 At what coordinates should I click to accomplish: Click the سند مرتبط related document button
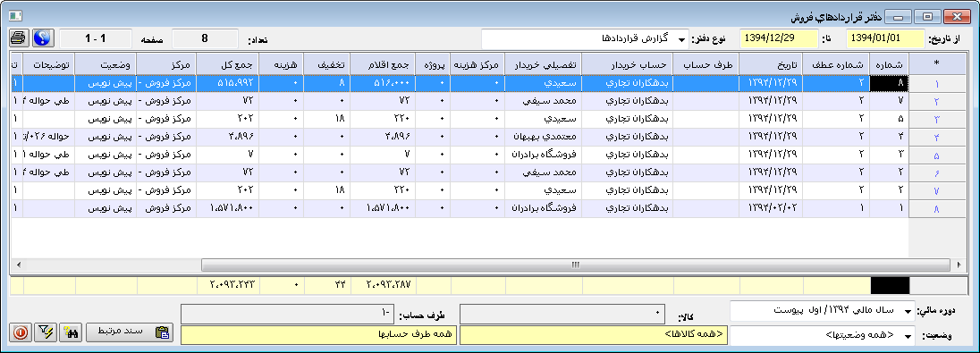click(129, 333)
